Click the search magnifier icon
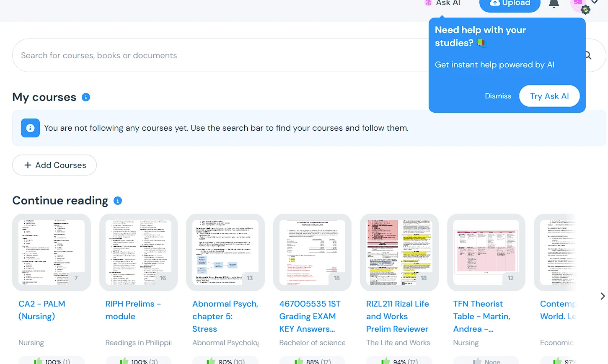608x364 pixels. 588,55
